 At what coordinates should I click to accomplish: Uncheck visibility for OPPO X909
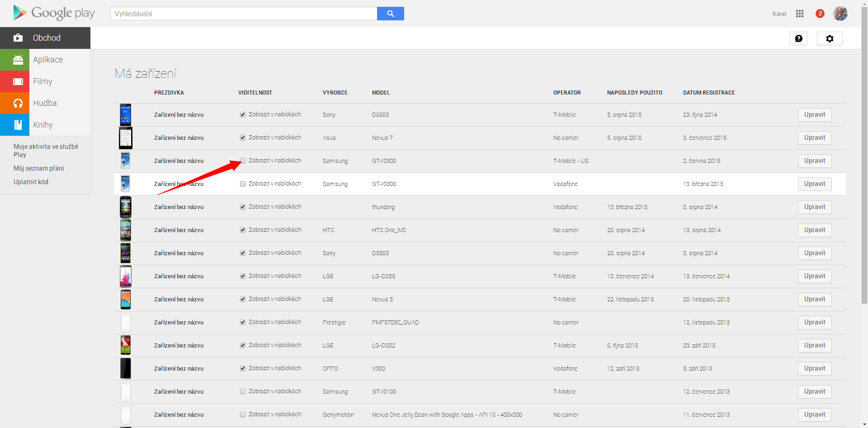[x=243, y=369]
